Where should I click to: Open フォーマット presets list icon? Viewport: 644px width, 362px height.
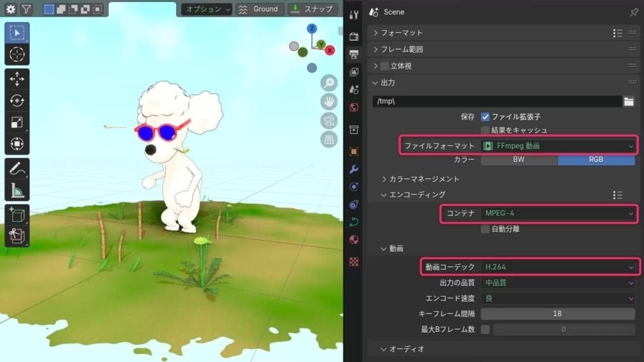[618, 33]
